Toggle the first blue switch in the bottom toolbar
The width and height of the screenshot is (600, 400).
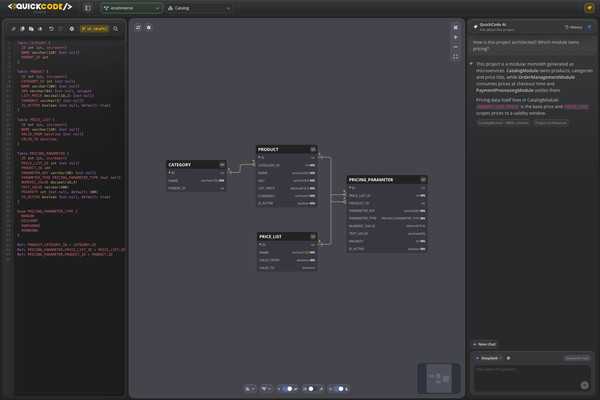287,389
